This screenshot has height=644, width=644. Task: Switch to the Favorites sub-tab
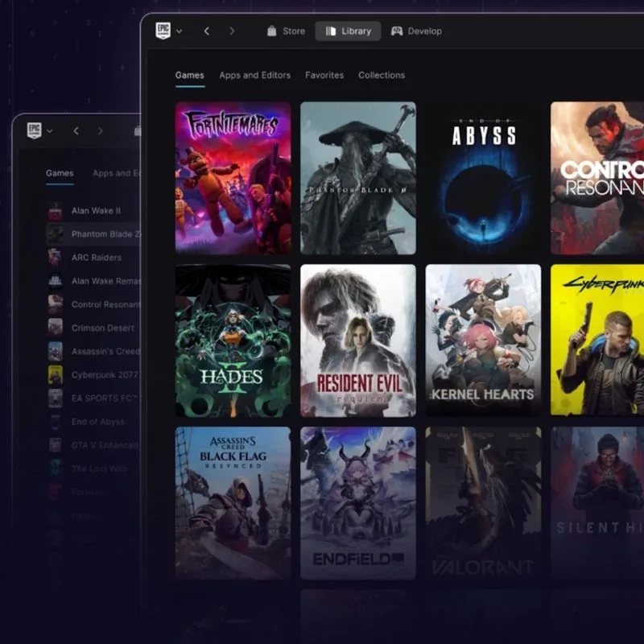pos(324,75)
